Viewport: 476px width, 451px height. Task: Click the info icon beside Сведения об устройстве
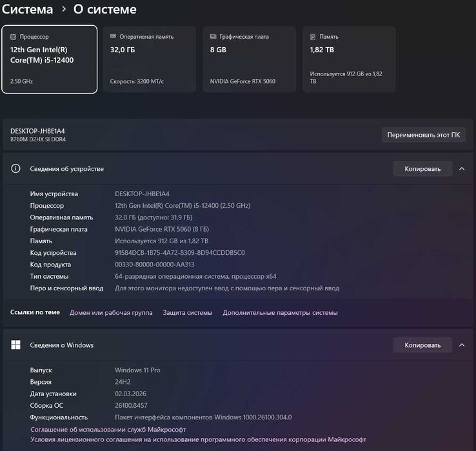15,168
